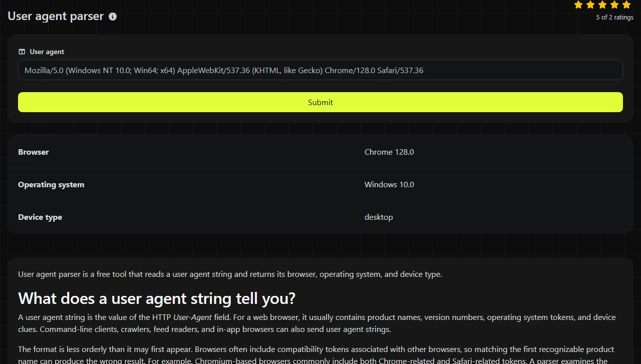Rate three stars using the middle star

602,5
